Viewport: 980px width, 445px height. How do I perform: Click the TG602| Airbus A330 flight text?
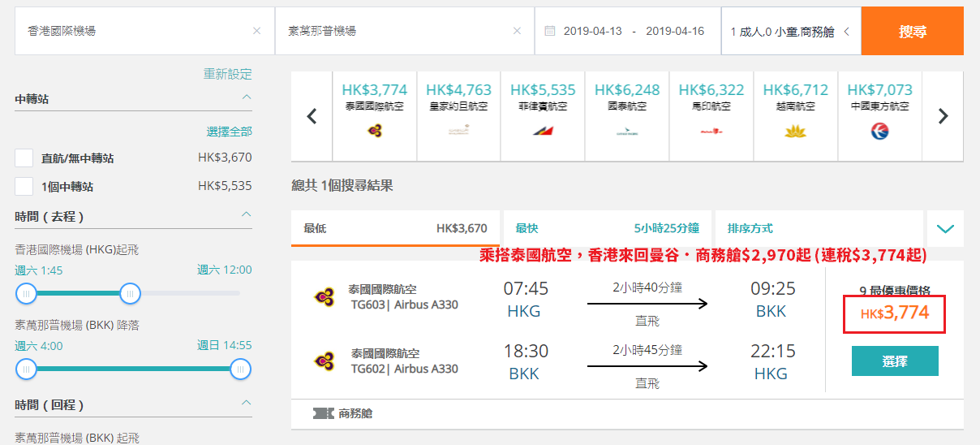click(404, 369)
